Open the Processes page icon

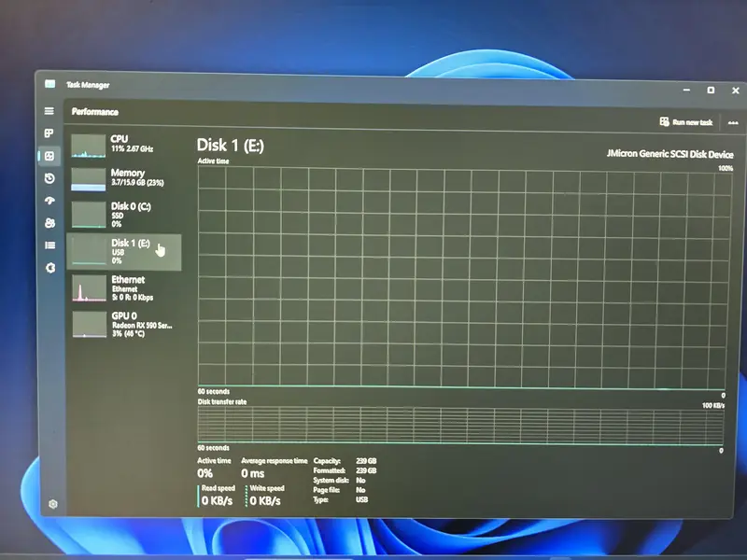pos(49,133)
